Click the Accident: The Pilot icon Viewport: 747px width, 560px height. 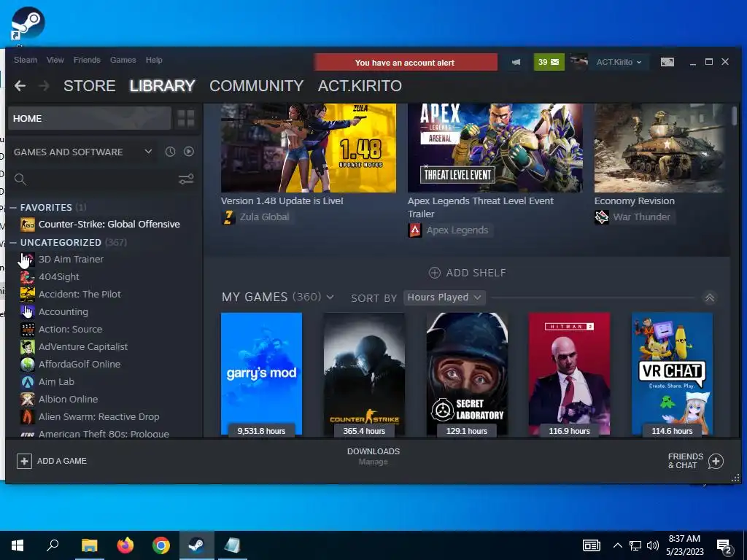(x=28, y=295)
